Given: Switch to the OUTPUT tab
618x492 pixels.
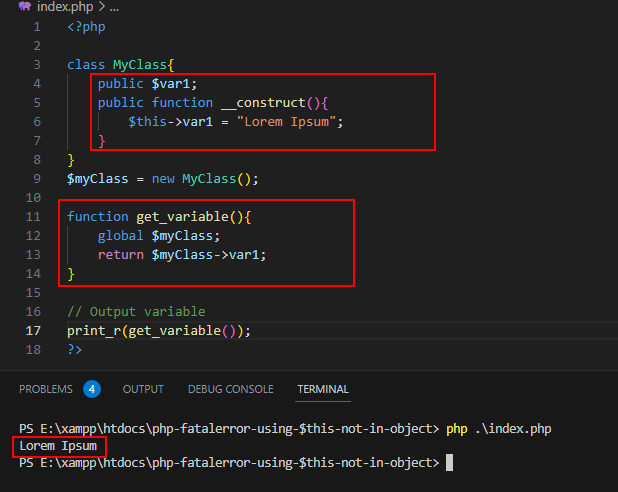Looking at the screenshot, I should click(143, 389).
